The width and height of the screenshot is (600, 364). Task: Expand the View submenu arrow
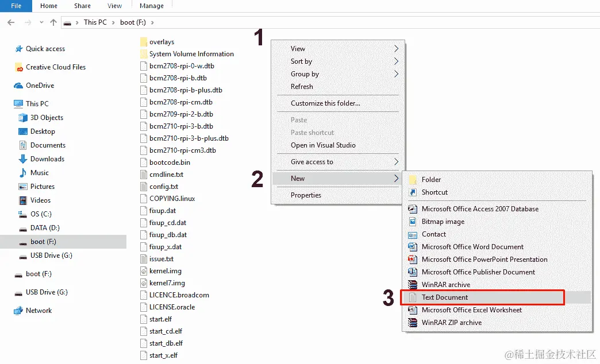click(x=396, y=49)
